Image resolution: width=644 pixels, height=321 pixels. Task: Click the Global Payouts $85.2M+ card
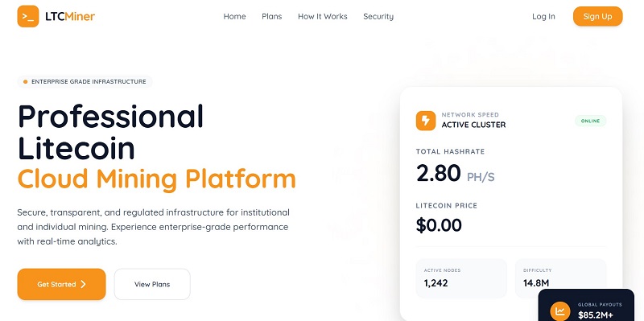click(586, 305)
